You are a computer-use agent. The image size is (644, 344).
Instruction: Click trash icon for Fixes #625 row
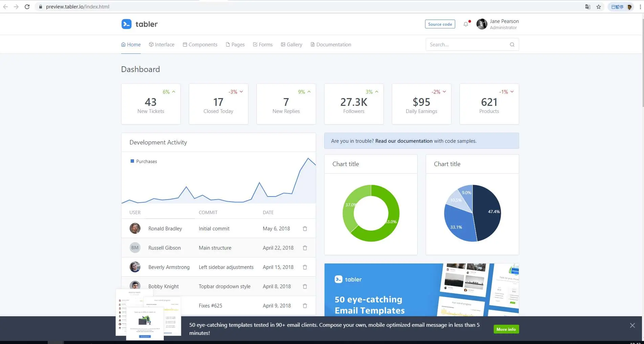[x=305, y=306]
